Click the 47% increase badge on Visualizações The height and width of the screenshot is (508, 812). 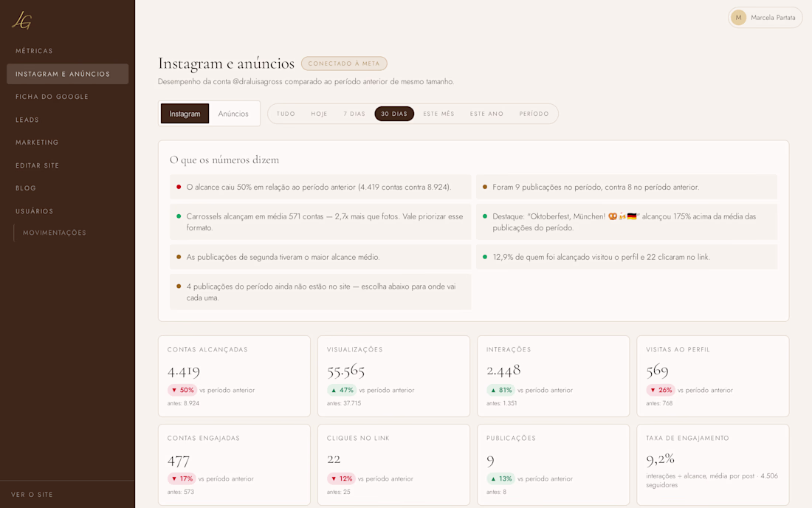point(342,391)
